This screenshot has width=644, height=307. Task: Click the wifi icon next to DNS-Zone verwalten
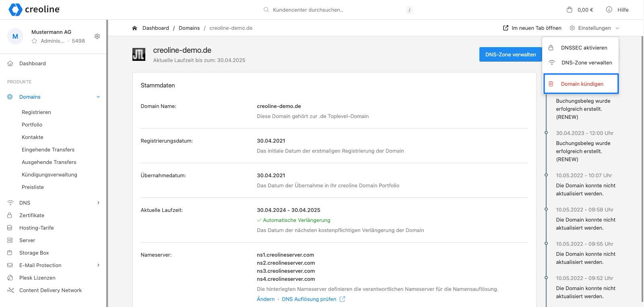pyautogui.click(x=551, y=62)
